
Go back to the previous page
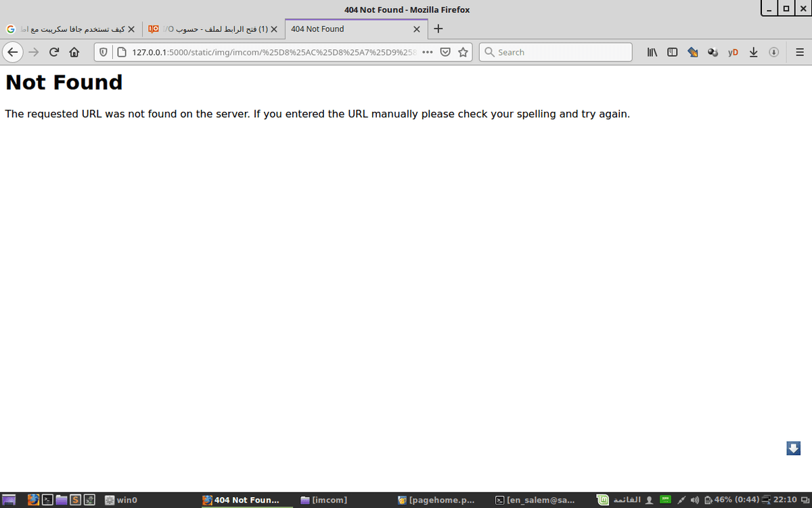coord(13,52)
